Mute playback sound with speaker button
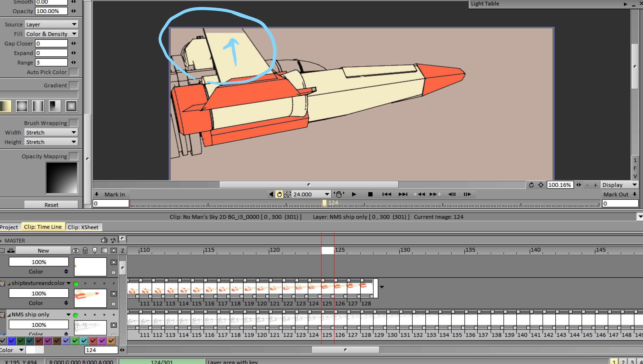643x364 pixels. pyautogui.click(x=271, y=194)
